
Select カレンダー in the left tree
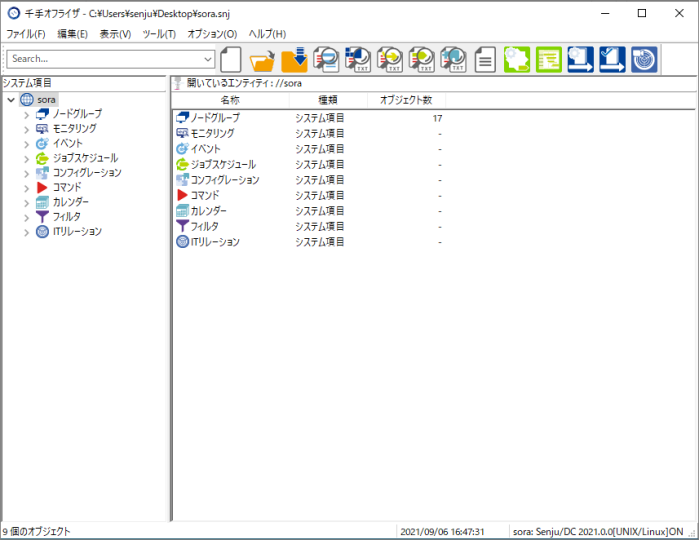pyautogui.click(x=70, y=202)
